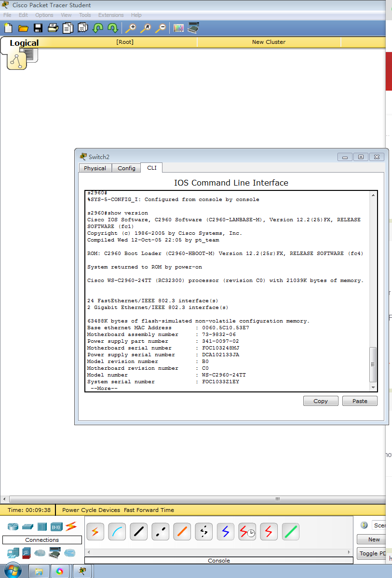This screenshot has height=578, width=392.
Task: Open the Tools menu
Action: point(85,15)
